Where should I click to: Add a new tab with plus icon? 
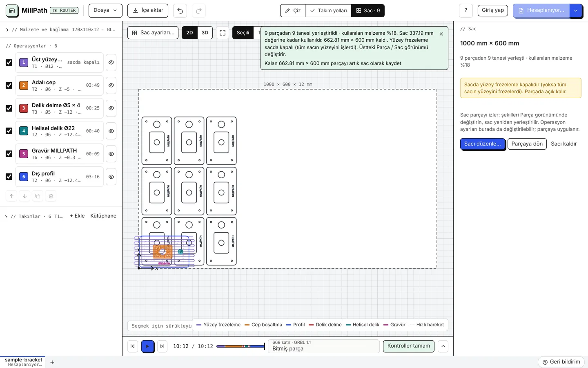pyautogui.click(x=52, y=362)
